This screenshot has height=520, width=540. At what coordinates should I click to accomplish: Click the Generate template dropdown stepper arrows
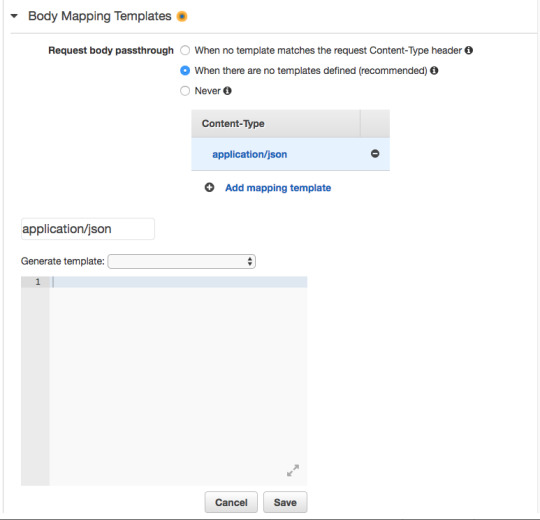[x=250, y=261]
